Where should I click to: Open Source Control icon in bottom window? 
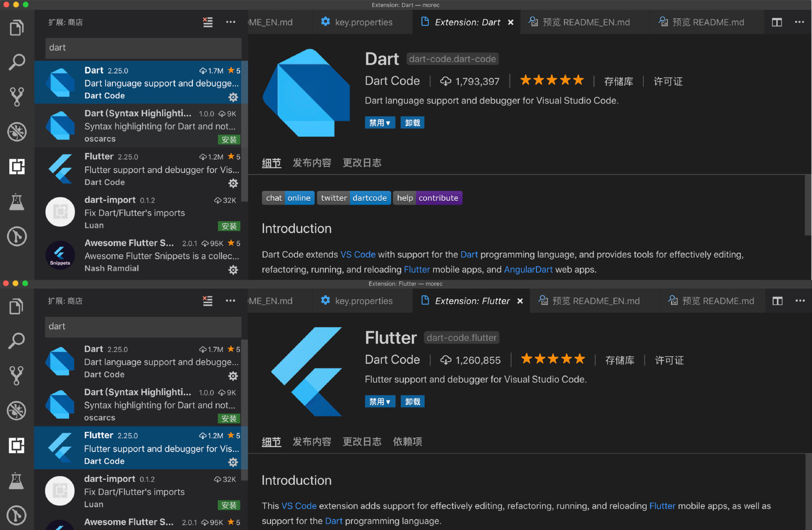(17, 375)
